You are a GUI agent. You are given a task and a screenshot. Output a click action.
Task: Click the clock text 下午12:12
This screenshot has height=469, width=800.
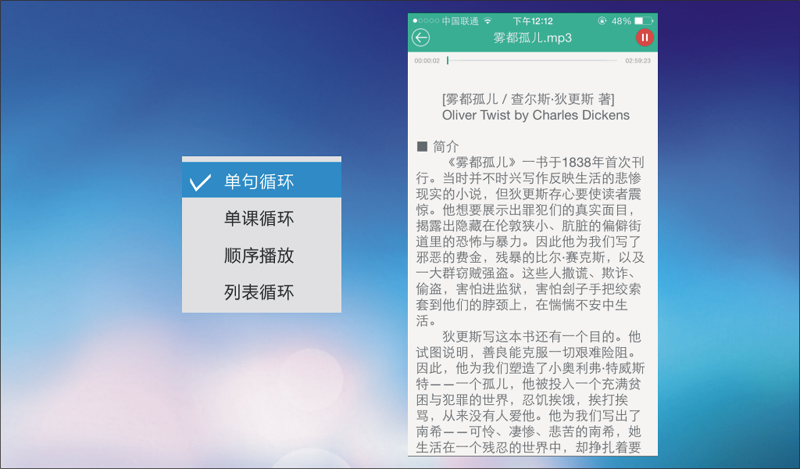[x=533, y=21]
